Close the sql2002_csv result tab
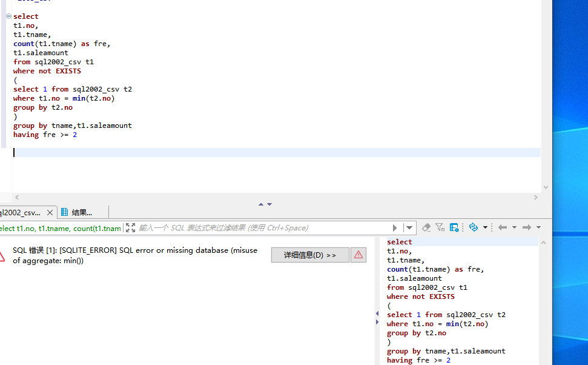 tap(50, 213)
